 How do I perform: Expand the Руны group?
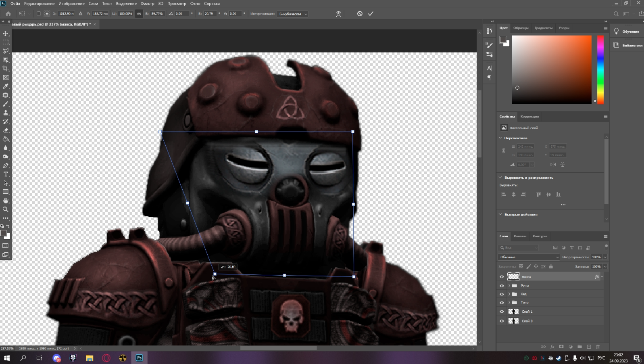[x=509, y=286]
